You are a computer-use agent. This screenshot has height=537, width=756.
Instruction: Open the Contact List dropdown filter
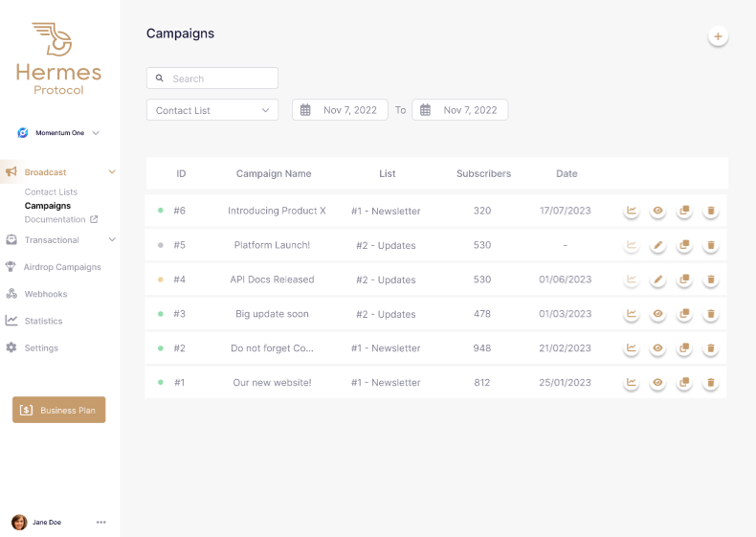click(212, 110)
